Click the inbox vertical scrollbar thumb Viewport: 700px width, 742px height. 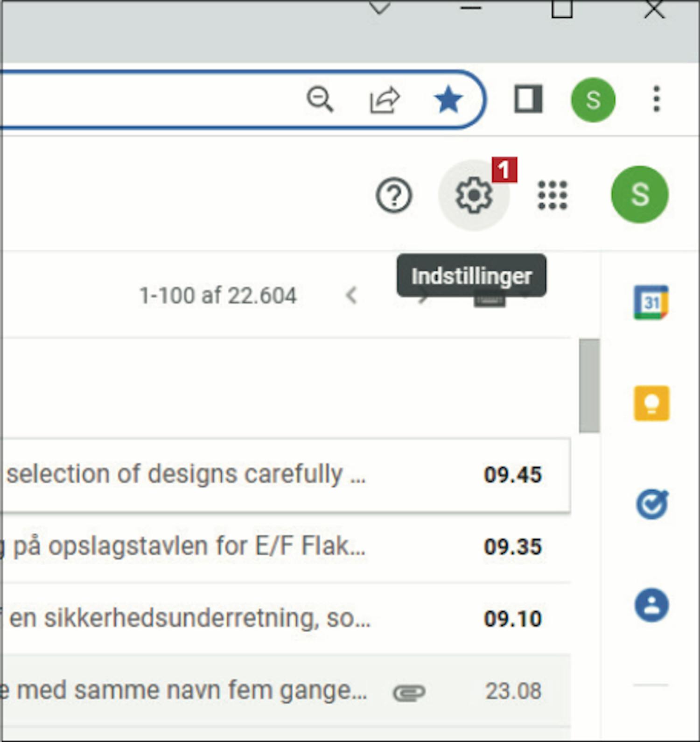tap(589, 386)
